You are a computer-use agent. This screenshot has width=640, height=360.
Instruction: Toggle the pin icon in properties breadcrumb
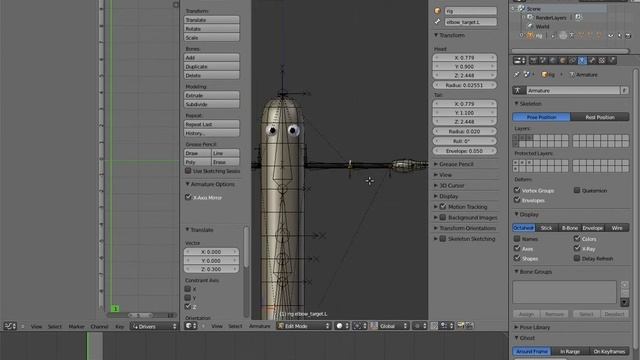[517, 75]
